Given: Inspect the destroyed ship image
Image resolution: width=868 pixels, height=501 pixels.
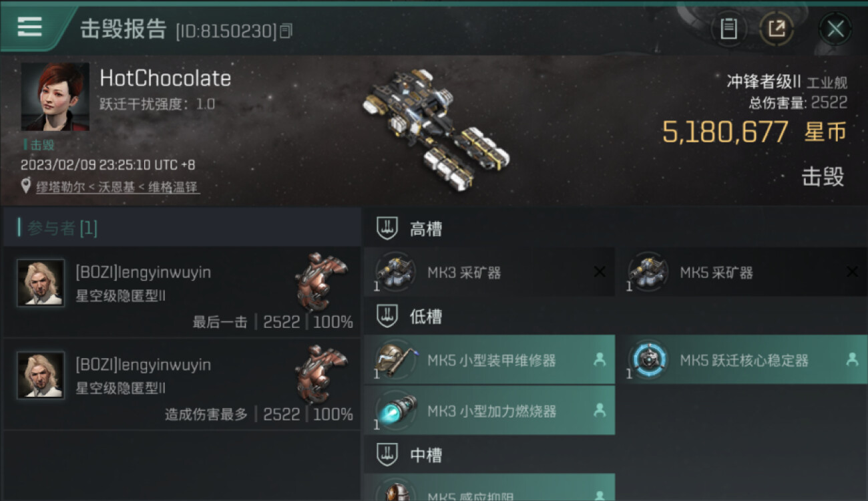Looking at the screenshot, I should pyautogui.click(x=437, y=127).
